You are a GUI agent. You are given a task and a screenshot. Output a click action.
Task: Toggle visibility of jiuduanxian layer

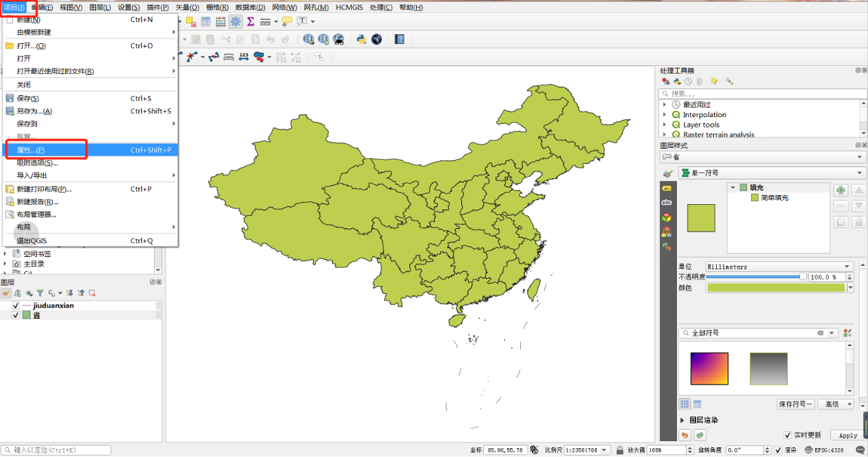point(16,306)
